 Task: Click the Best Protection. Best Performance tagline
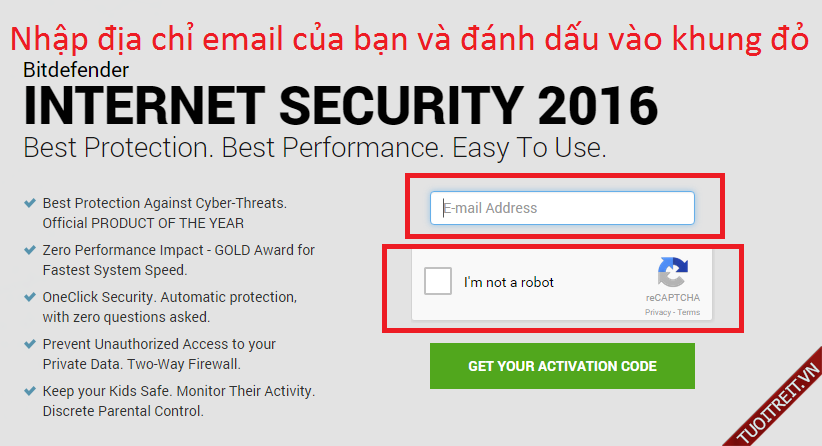[314, 149]
